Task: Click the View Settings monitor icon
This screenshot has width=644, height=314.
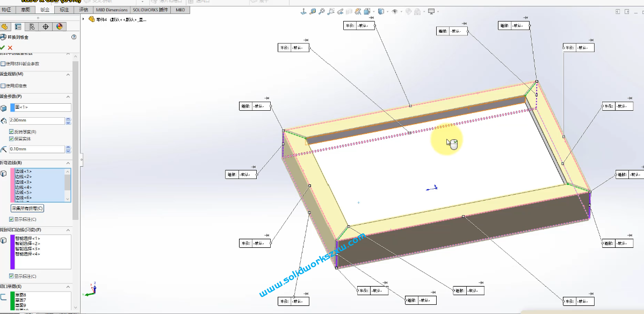Action: (x=431, y=11)
